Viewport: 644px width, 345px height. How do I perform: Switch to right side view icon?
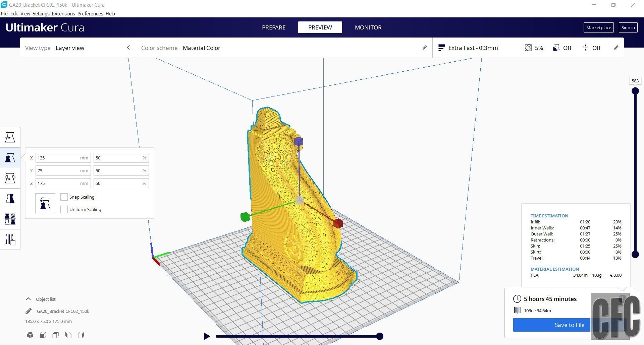point(81,335)
